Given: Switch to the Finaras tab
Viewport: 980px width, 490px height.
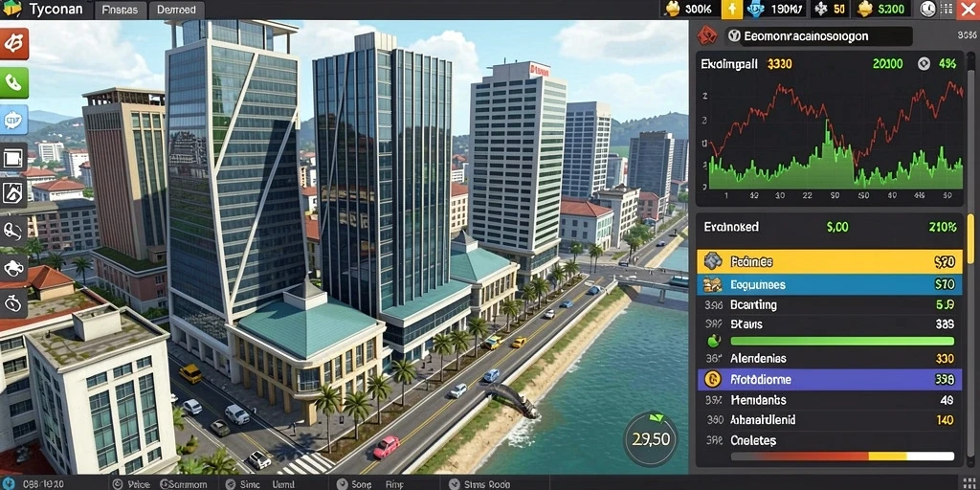Looking at the screenshot, I should 121,10.
